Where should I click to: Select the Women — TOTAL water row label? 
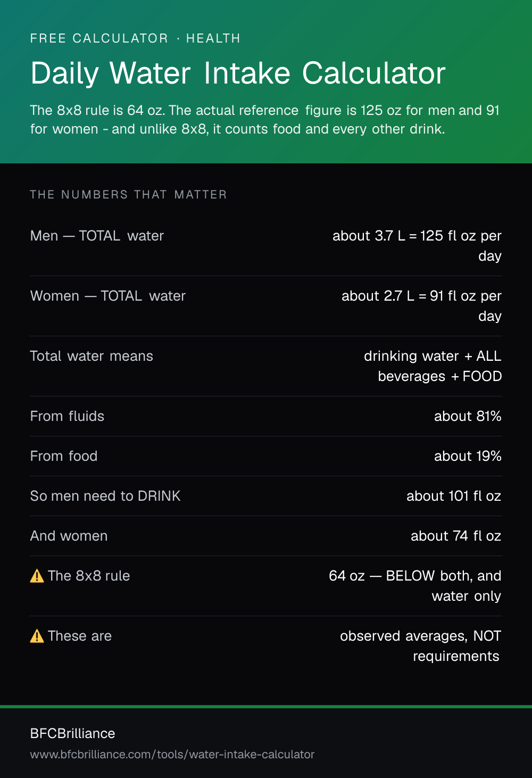click(x=108, y=296)
